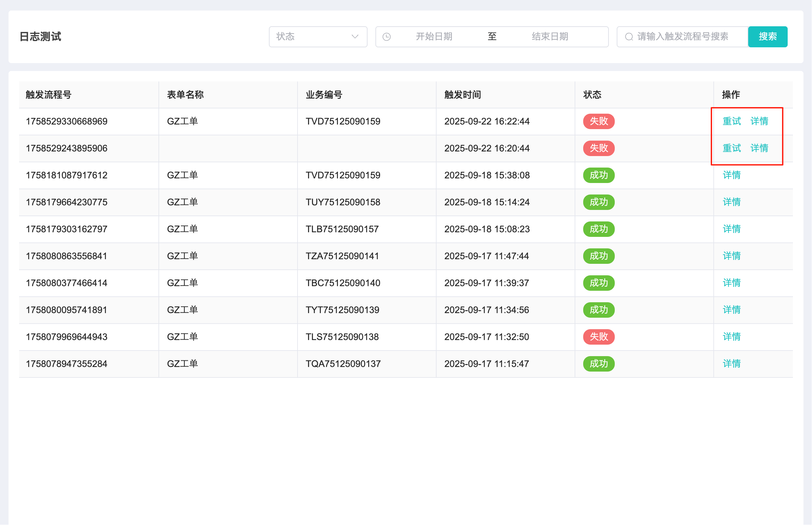Image resolution: width=812 pixels, height=525 pixels.
Task: Select flow number 1758080863556841
Action: (66, 256)
